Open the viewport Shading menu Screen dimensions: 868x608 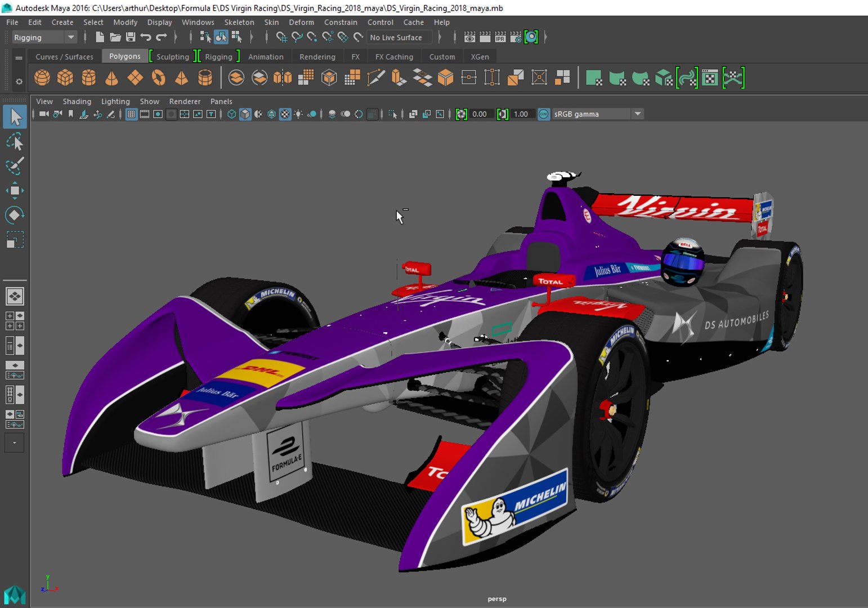click(x=77, y=101)
